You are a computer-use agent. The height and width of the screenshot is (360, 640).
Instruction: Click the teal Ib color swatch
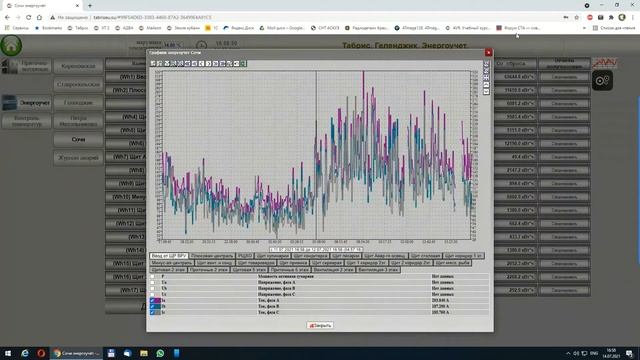point(158,306)
